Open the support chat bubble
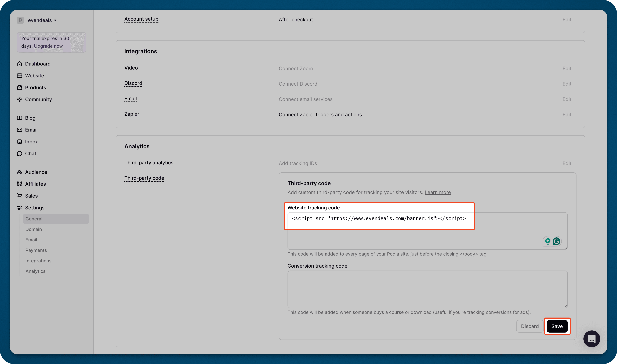 coord(592,339)
